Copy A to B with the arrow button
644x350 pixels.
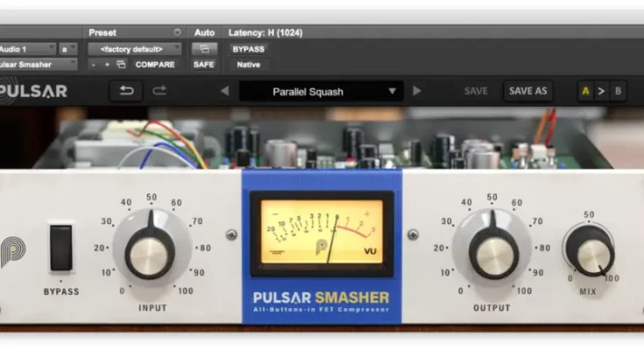point(601,91)
